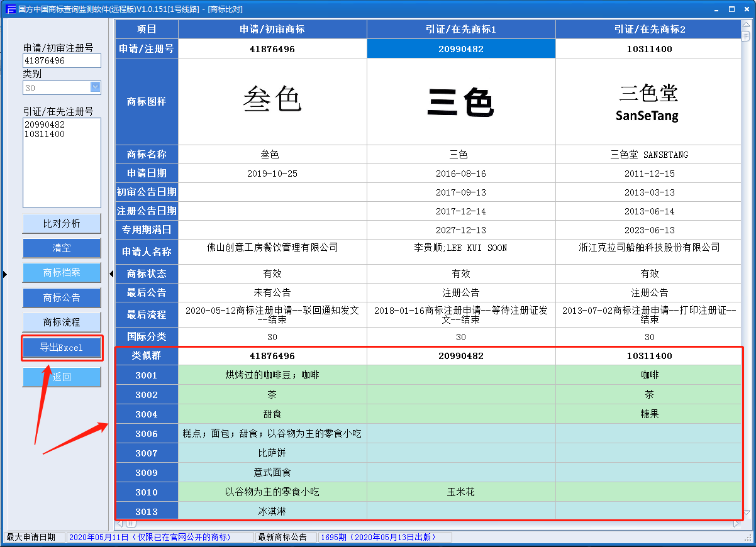This screenshot has height=547, width=756.
Task: Open 商标档案 from the sidebar
Action: click(62, 272)
